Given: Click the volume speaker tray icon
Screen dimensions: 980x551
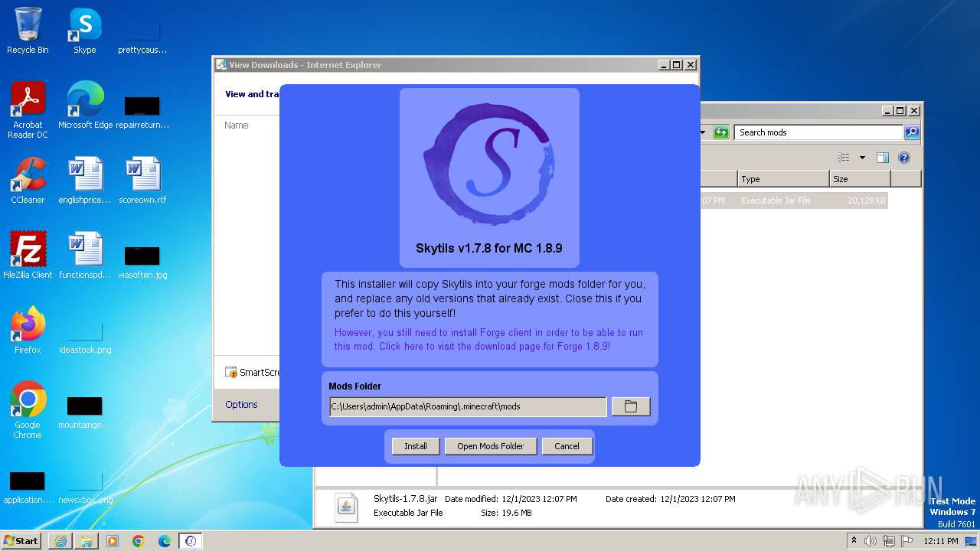Looking at the screenshot, I should (x=871, y=541).
